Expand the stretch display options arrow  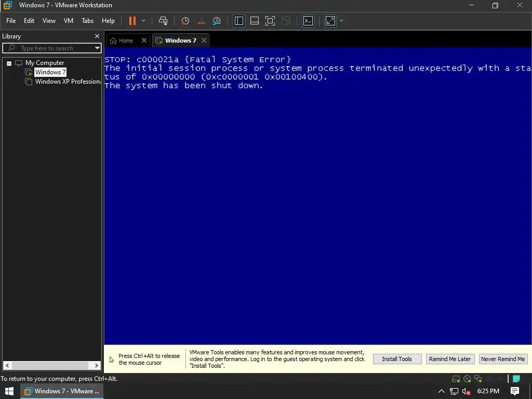[x=341, y=21]
